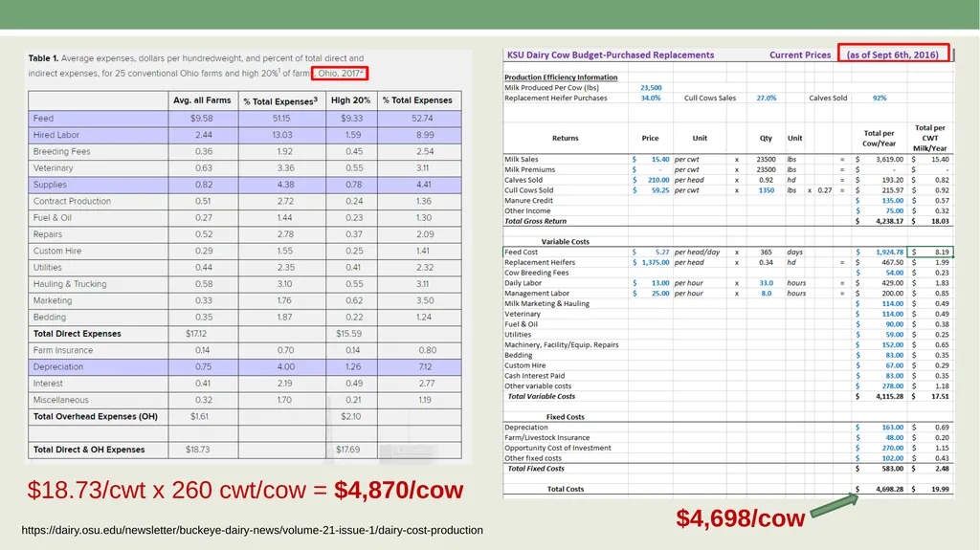This screenshot has height=550, width=980.
Task: Click the Table 1 caption text
Action: tap(195, 66)
